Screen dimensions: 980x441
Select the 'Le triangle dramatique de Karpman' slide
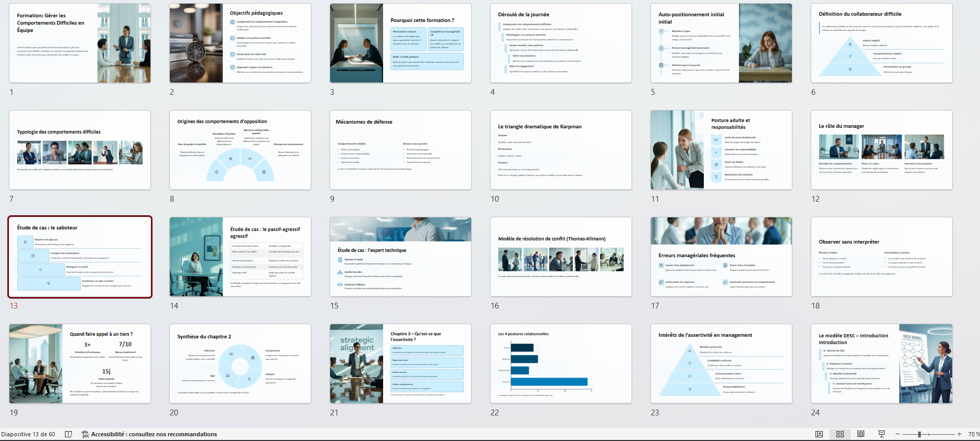[x=561, y=150]
